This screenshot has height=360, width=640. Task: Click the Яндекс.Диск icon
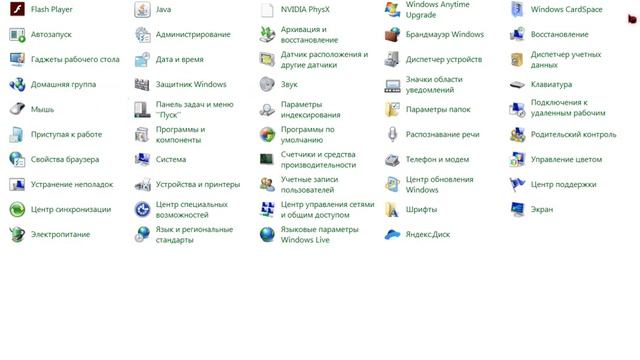click(x=392, y=234)
